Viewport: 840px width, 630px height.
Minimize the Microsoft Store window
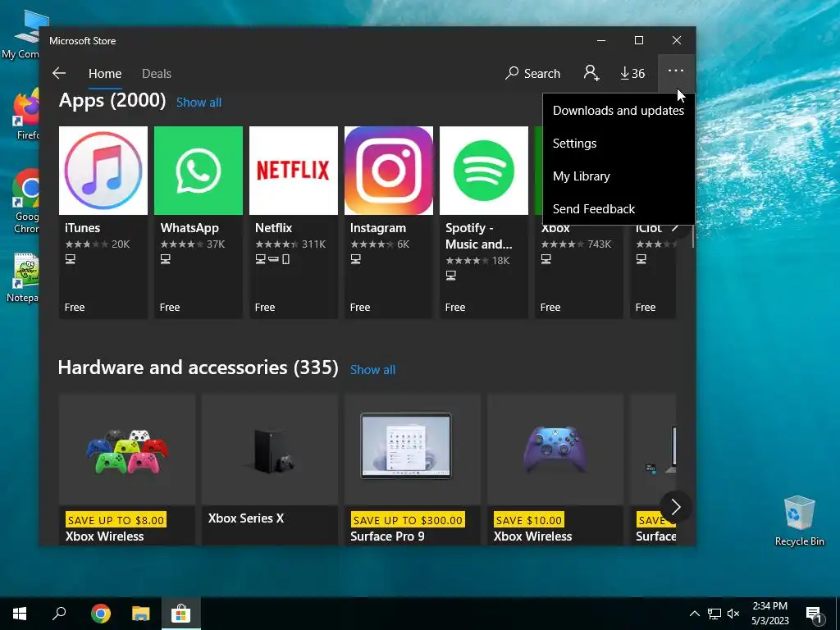601,41
